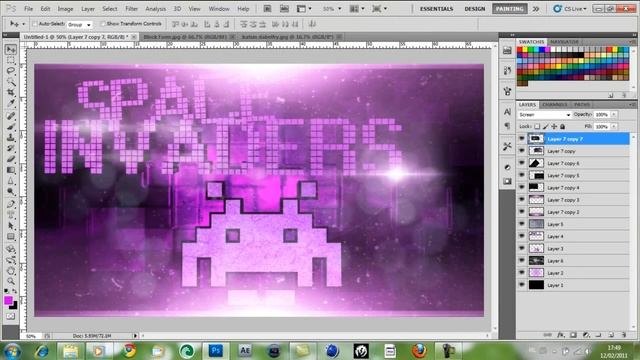Create a new adjustment layer icon
This screenshot has width=640, height=360.
(x=586, y=335)
